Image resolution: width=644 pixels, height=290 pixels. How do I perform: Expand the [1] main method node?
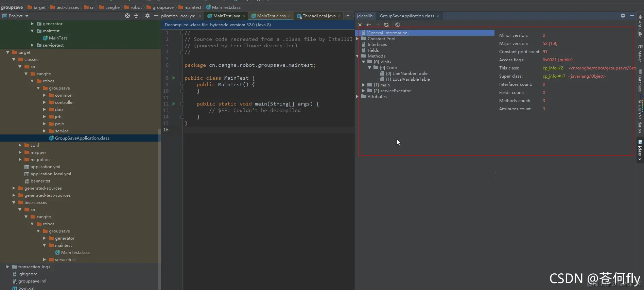click(x=364, y=85)
